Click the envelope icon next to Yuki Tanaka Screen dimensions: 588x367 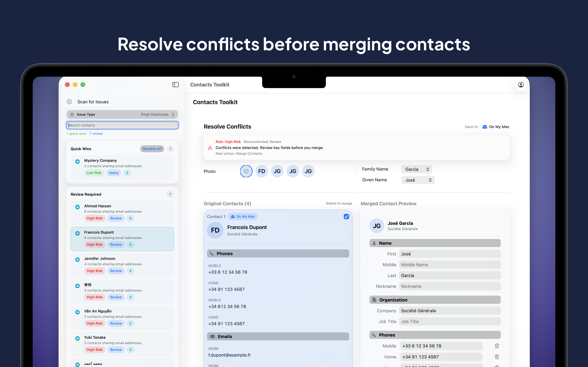[x=77, y=338]
